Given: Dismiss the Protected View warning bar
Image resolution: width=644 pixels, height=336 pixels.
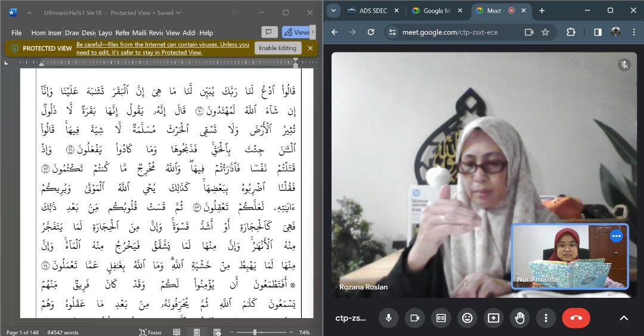Looking at the screenshot, I should (x=310, y=48).
